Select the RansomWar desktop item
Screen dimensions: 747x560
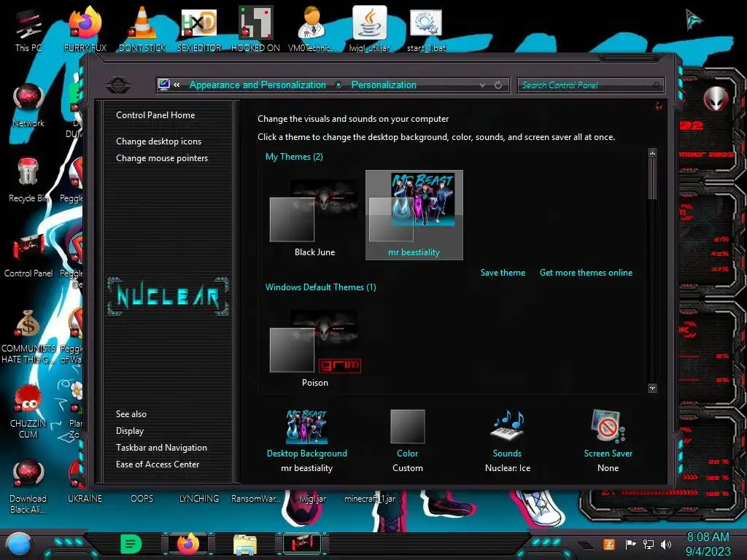pyautogui.click(x=256, y=499)
